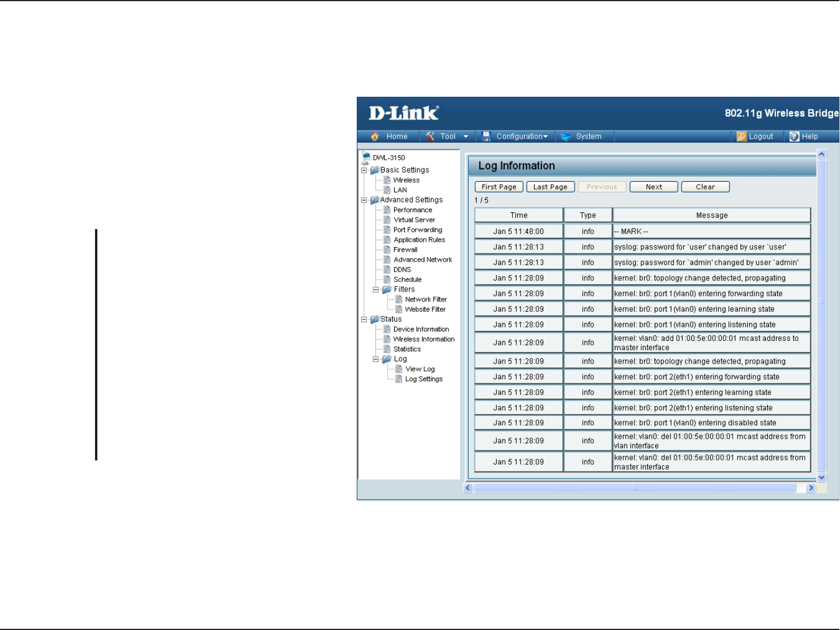The width and height of the screenshot is (840, 630).
Task: Collapse the Basic Settings tree node
Action: pyautogui.click(x=364, y=170)
